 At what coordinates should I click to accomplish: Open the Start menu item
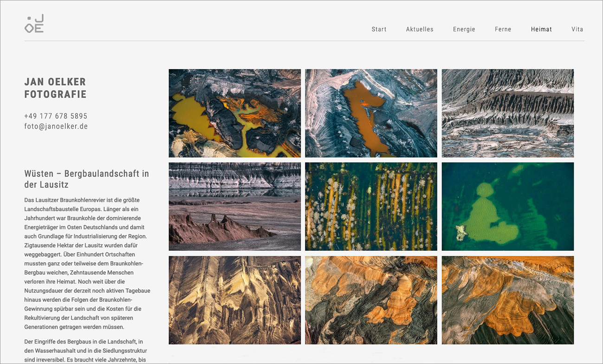pyautogui.click(x=379, y=29)
